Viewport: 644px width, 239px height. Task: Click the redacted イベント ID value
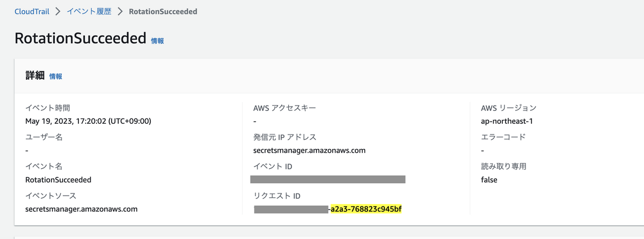[328, 180]
